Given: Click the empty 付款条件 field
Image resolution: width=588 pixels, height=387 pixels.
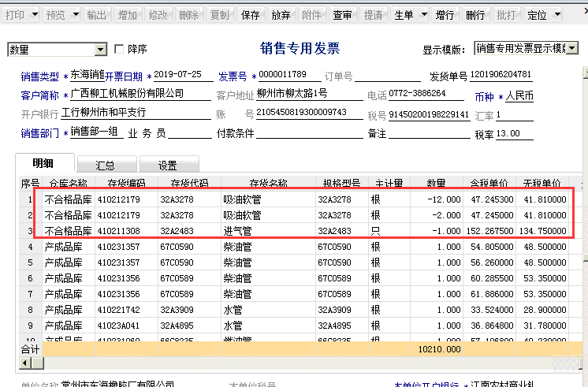Looking at the screenshot, I should click(x=310, y=132).
